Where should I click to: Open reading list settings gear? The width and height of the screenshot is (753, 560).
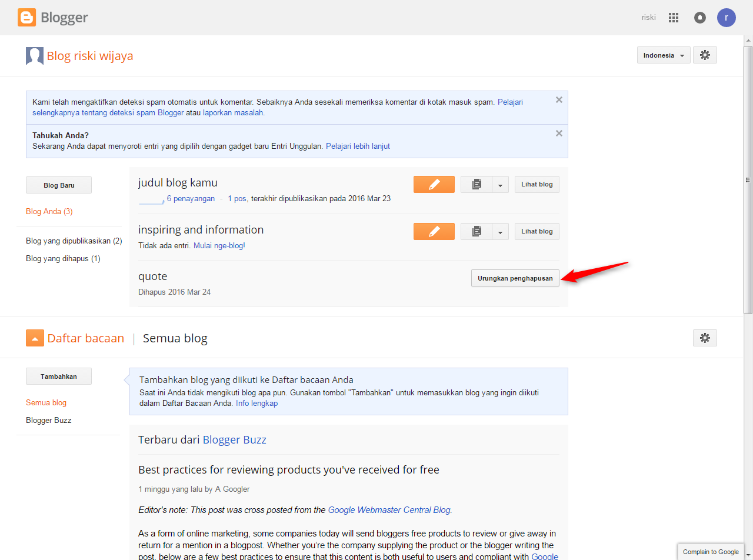[x=705, y=338]
